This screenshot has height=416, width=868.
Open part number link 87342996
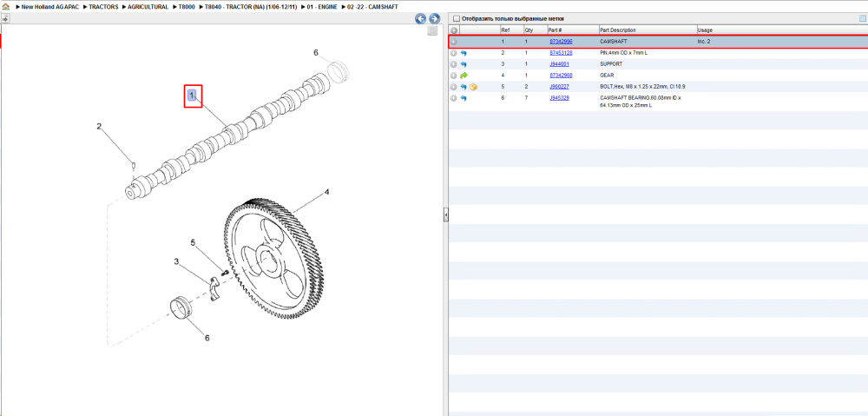(561, 42)
